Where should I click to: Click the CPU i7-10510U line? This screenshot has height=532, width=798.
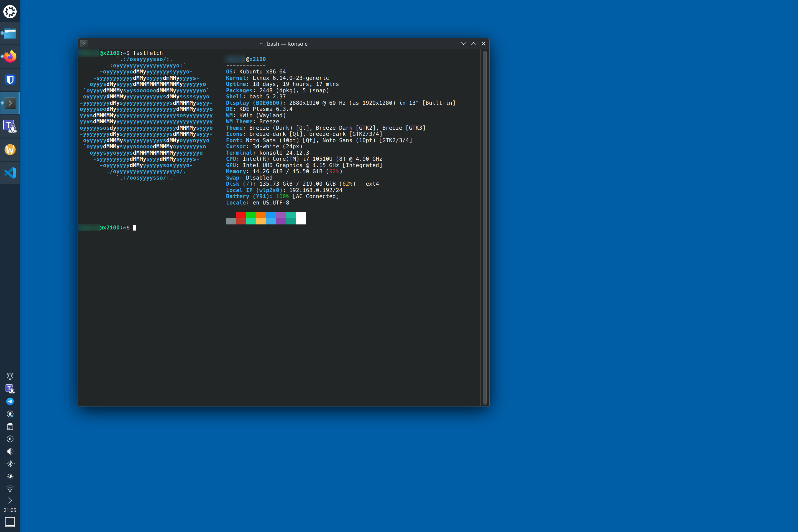coord(304,159)
